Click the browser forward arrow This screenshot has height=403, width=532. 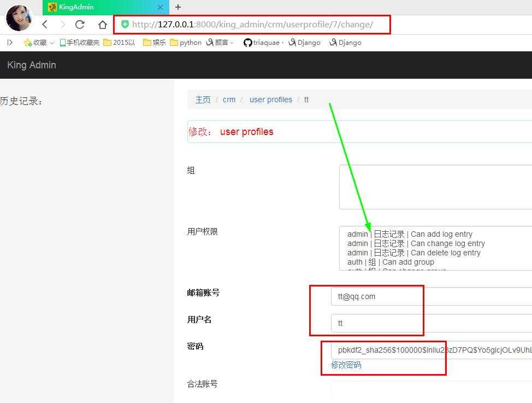(63, 25)
